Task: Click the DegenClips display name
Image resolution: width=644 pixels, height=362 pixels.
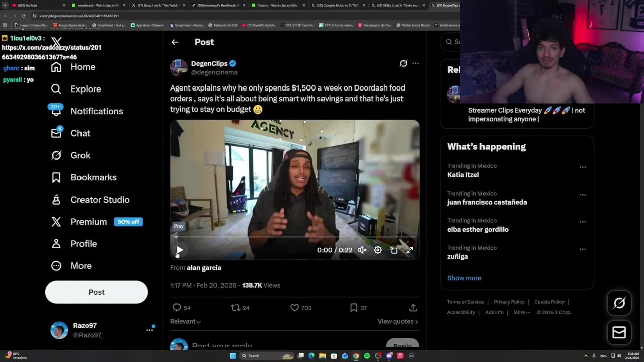Action: [209, 63]
